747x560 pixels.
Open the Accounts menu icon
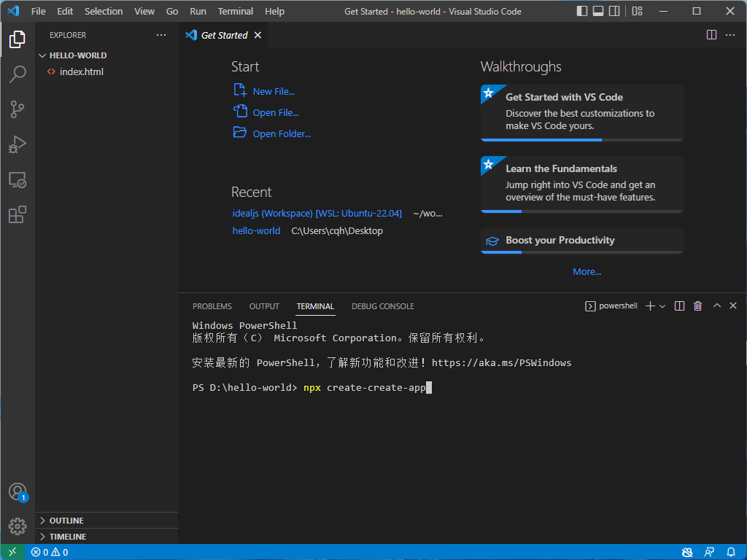18,491
